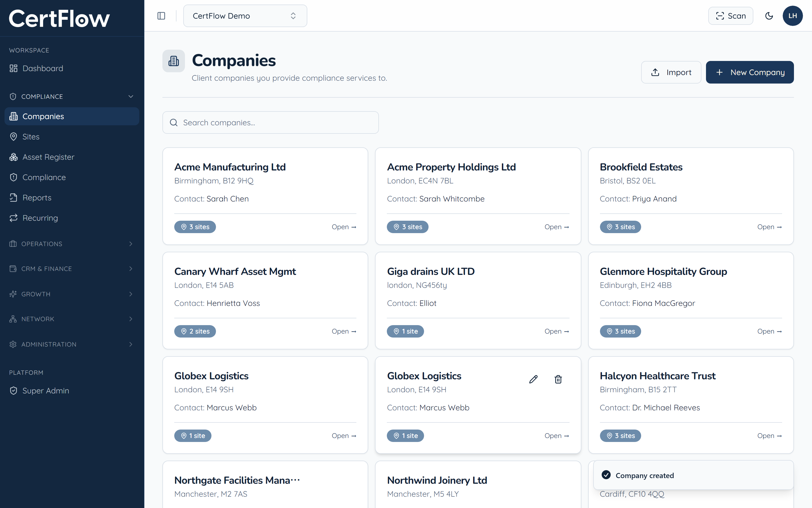Open the CertFlow Demo workspace selector

coord(245,16)
